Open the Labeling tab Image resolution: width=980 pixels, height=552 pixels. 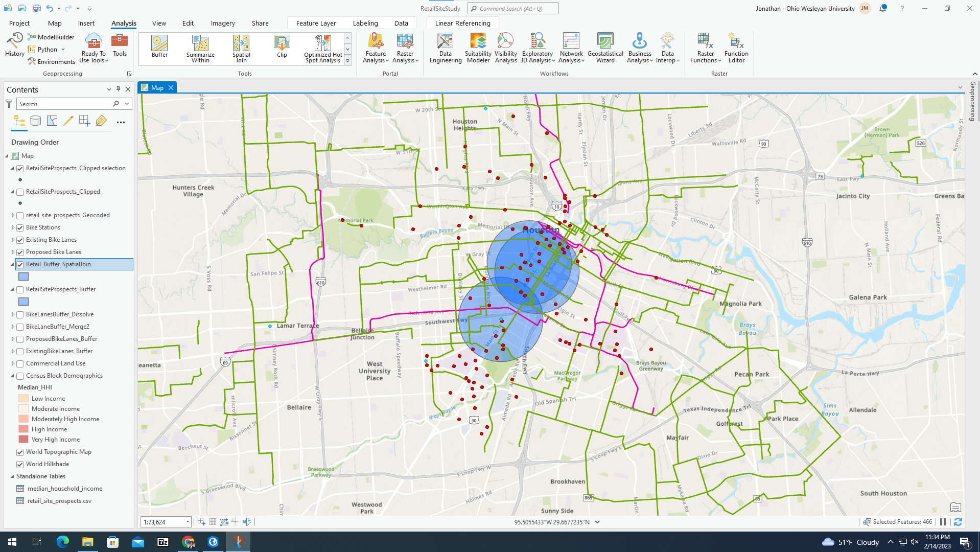(365, 23)
